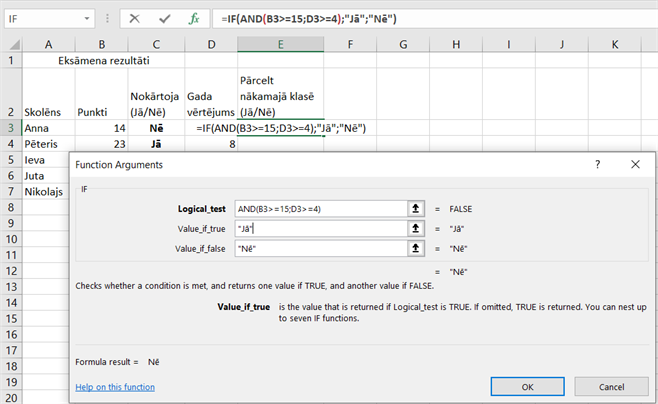The image size is (658, 404).
Task: Click the dialog help question mark icon
Action: coord(597,164)
